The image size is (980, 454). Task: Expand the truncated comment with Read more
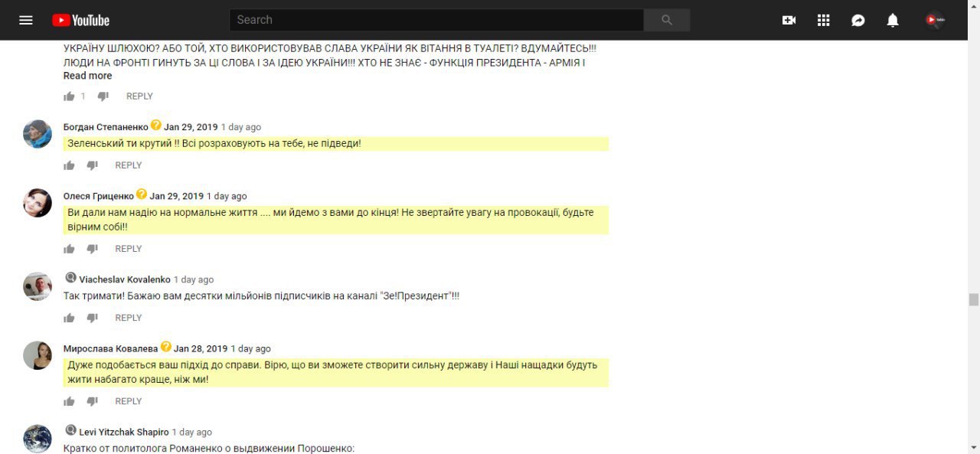click(87, 76)
